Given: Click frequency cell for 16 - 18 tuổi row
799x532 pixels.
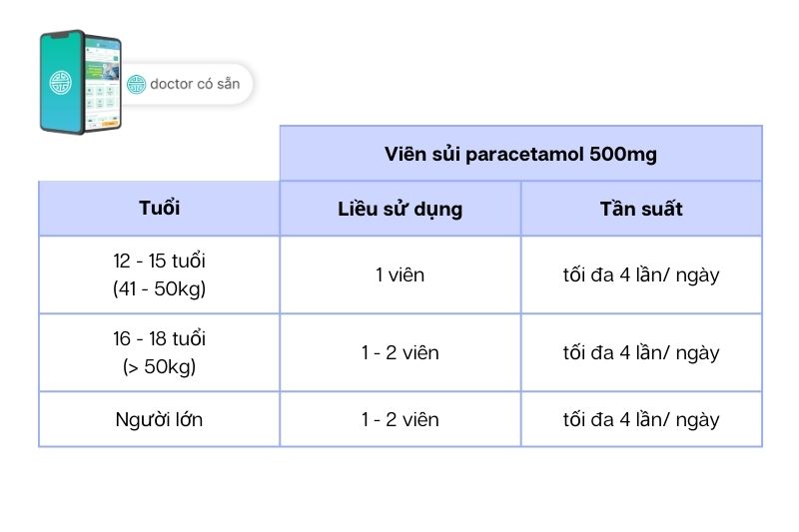Looking at the screenshot, I should pos(640,352).
